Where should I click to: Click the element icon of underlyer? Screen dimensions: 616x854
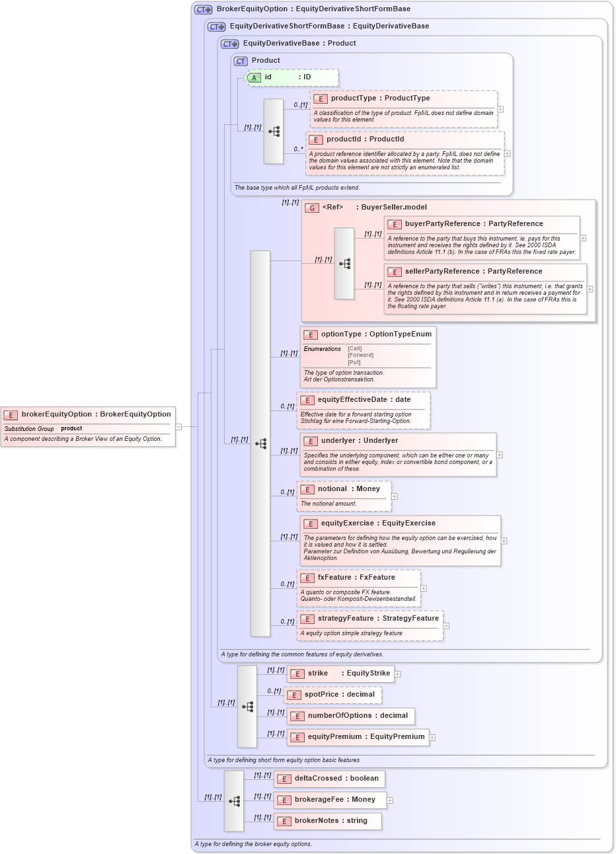pos(311,442)
